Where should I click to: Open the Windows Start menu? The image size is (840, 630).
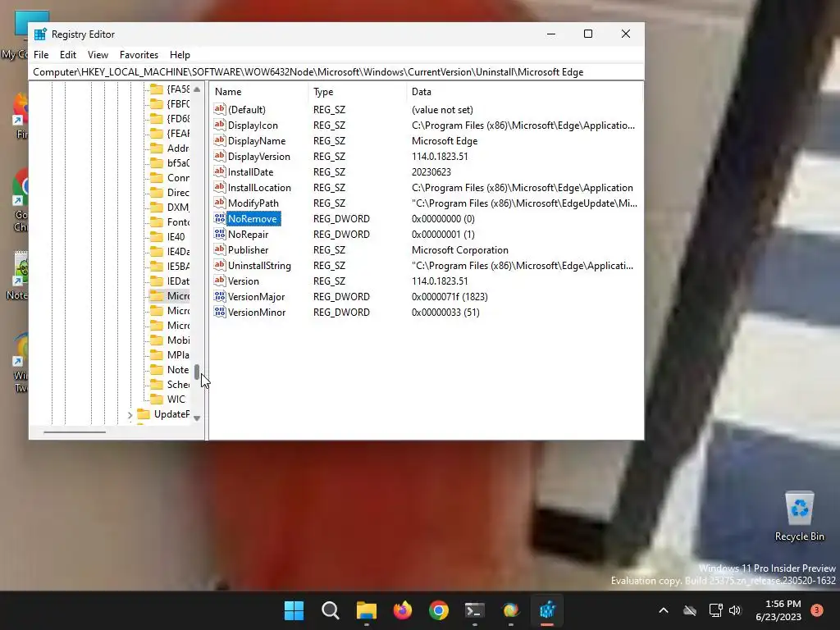(x=294, y=610)
